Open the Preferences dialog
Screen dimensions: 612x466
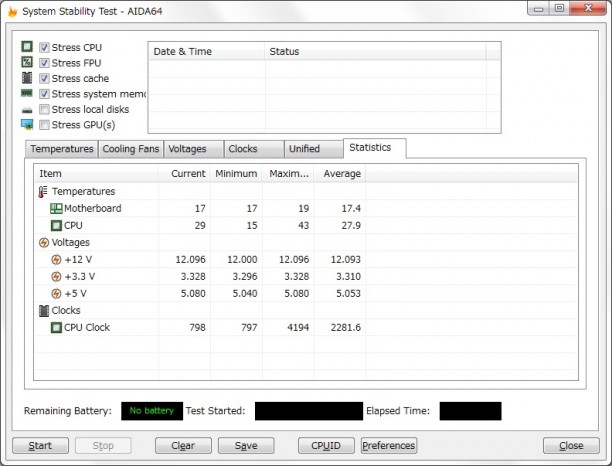tap(389, 446)
